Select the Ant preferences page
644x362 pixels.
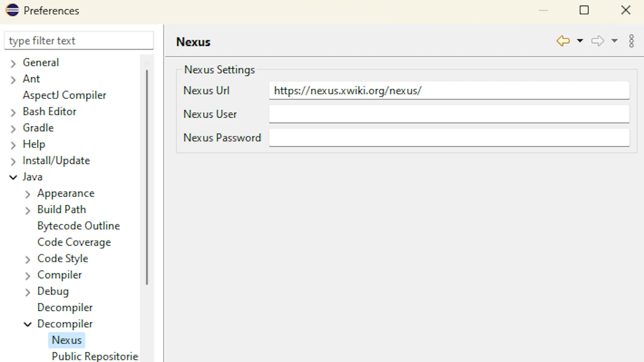(31, 79)
